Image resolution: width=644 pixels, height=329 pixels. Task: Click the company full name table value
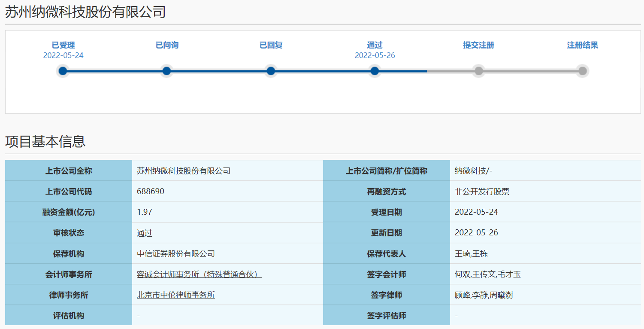coord(184,171)
